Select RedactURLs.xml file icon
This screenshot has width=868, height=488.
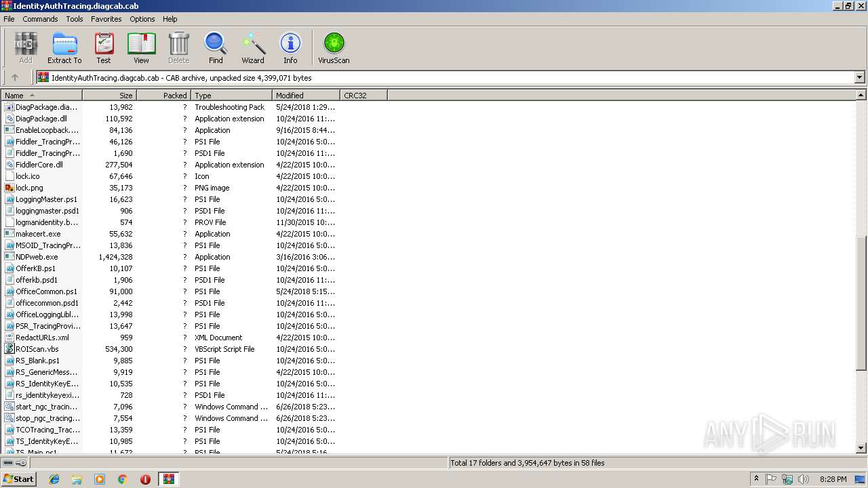[x=9, y=338]
